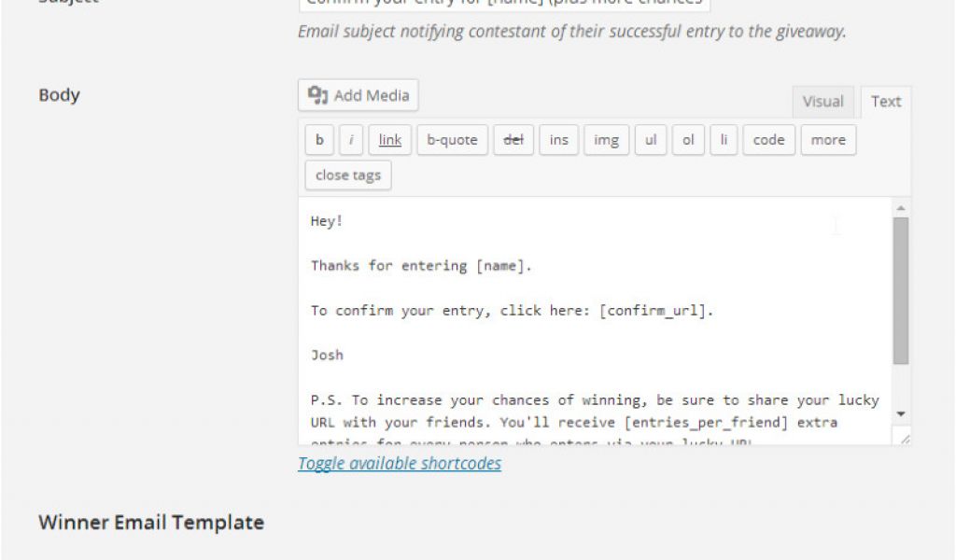This screenshot has width=956, height=560.
Task: Click the ol numbered list button
Action: pos(688,140)
